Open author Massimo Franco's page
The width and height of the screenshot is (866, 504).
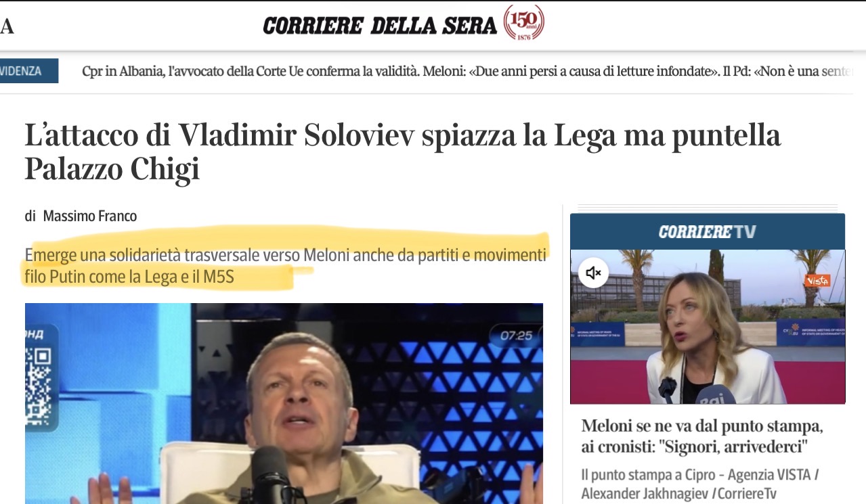(90, 216)
